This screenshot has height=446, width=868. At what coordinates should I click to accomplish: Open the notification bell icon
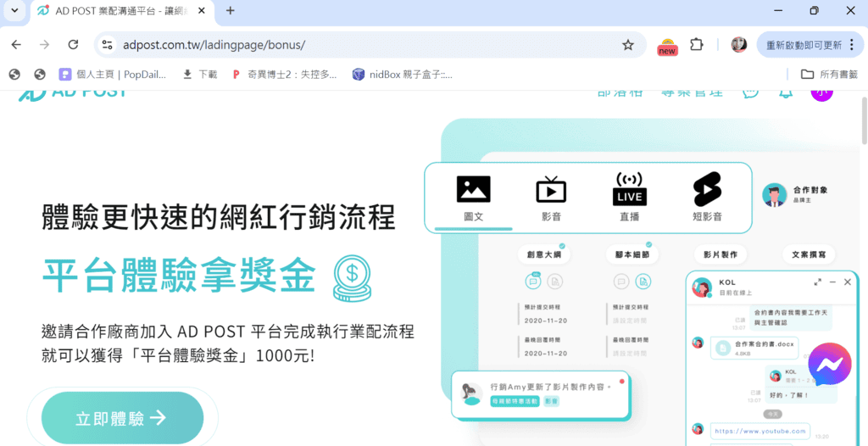pyautogui.click(x=786, y=93)
